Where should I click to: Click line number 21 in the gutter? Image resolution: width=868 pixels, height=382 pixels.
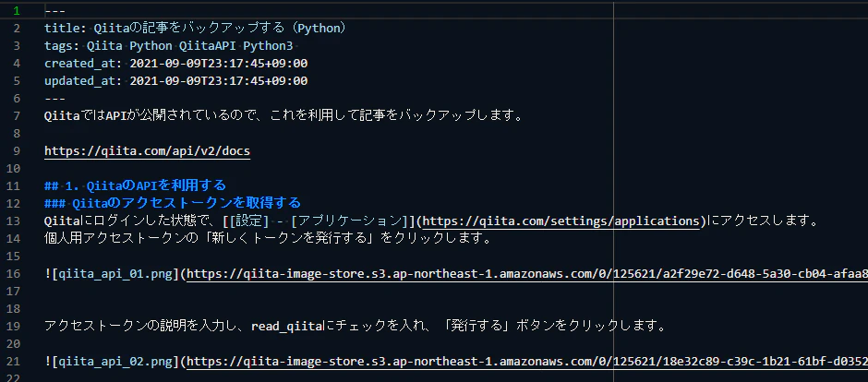click(13, 362)
